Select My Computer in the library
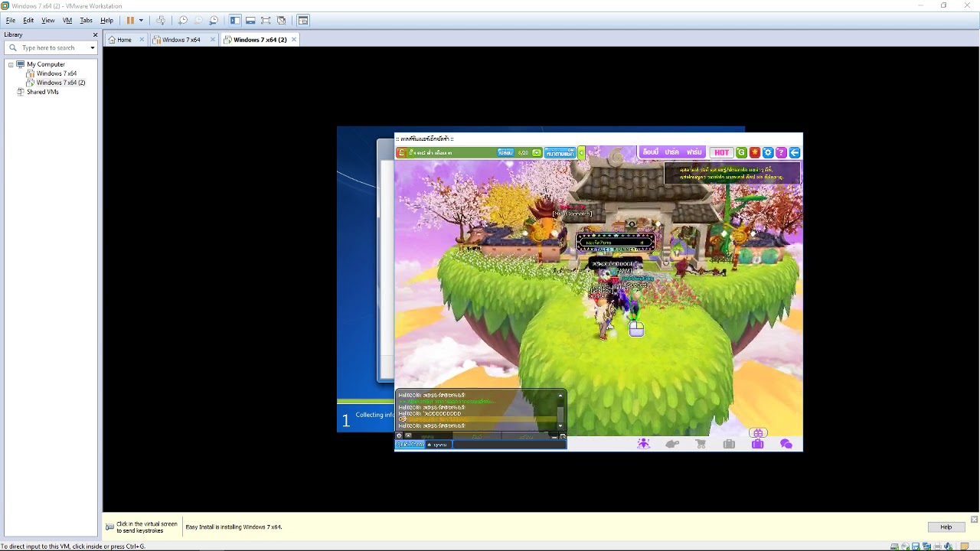 [45, 64]
